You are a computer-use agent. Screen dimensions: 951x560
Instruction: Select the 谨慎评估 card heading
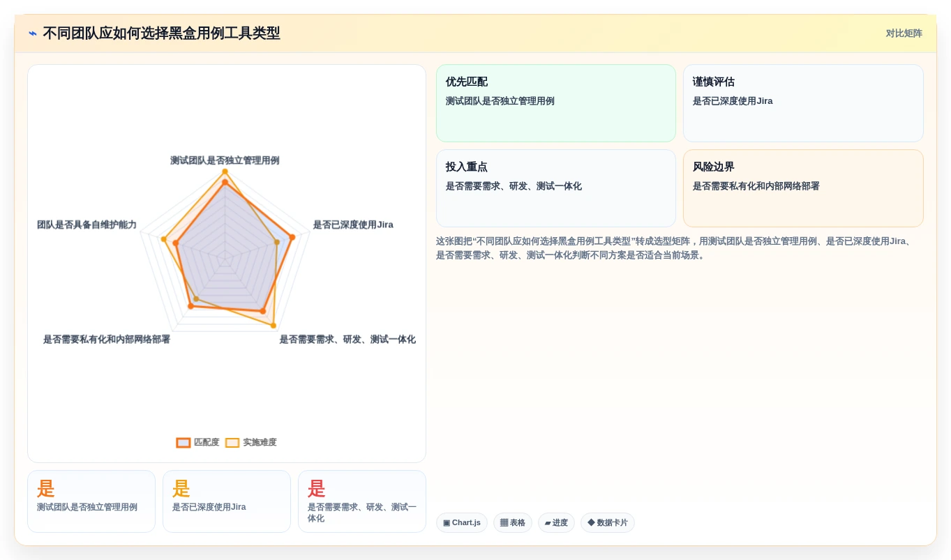(x=714, y=82)
